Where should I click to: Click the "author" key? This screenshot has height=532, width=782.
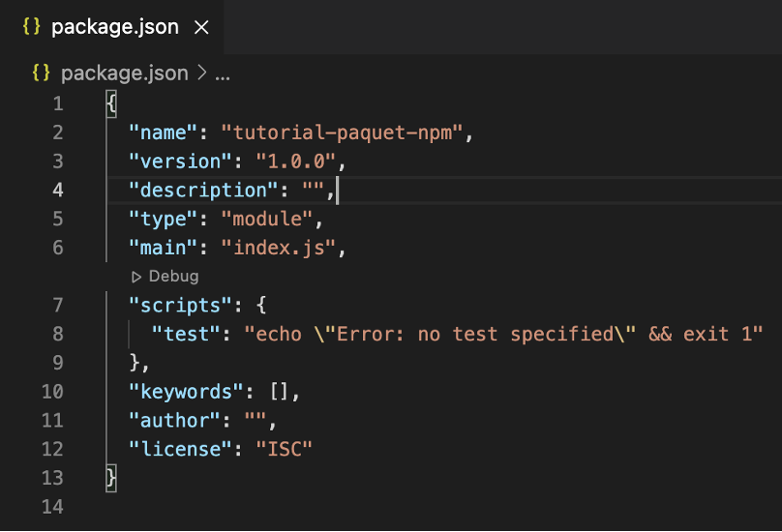pos(174,421)
